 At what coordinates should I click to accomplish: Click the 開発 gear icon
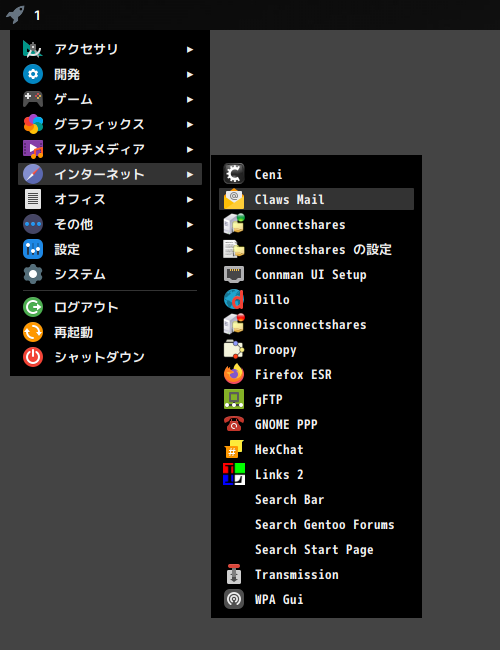[x=33, y=74]
